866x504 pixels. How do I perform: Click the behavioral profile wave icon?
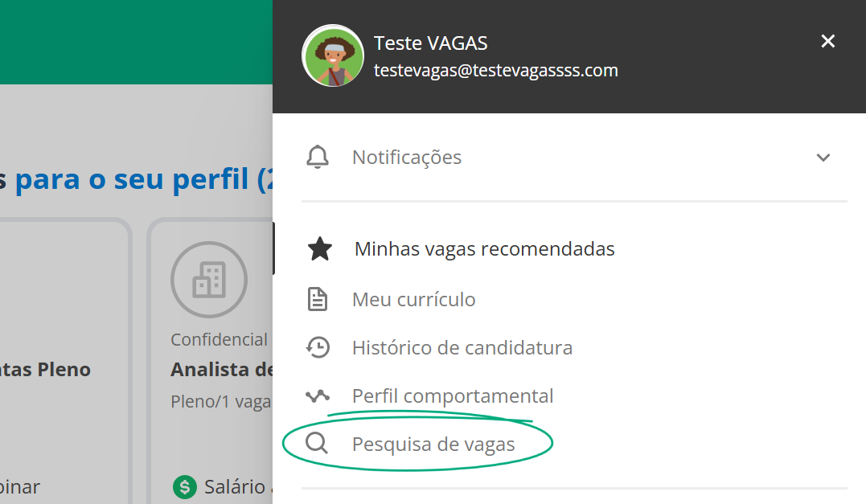click(318, 395)
